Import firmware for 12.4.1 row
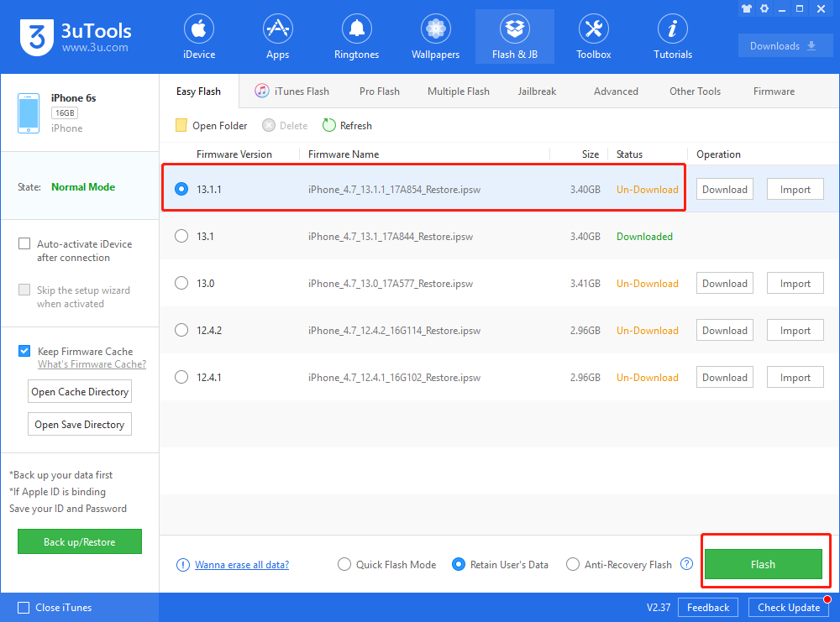The height and width of the screenshot is (622, 840). pyautogui.click(x=795, y=378)
